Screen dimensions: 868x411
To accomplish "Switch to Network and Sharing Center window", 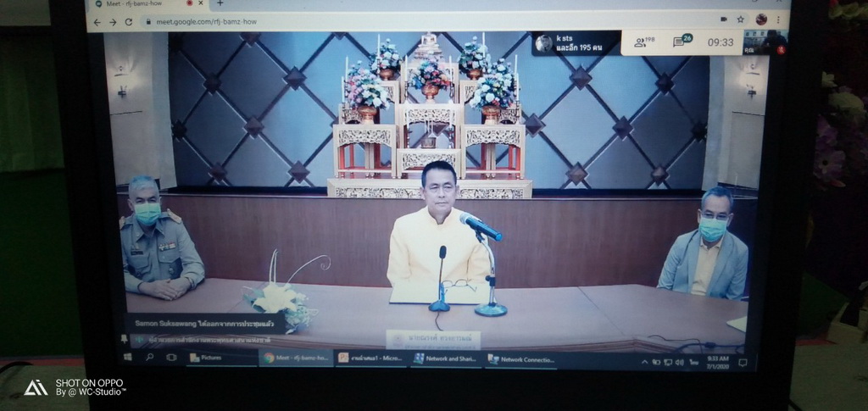I will point(446,359).
